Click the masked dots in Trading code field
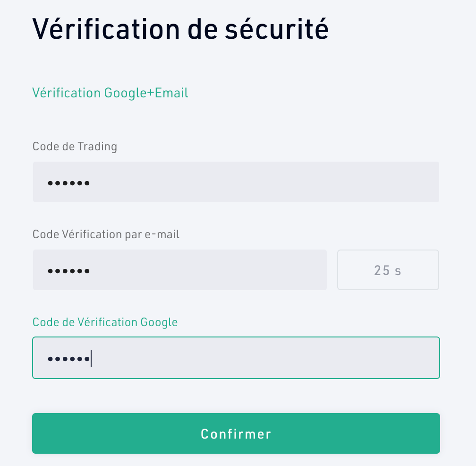Screen dimensions: 476x466 coord(68,183)
